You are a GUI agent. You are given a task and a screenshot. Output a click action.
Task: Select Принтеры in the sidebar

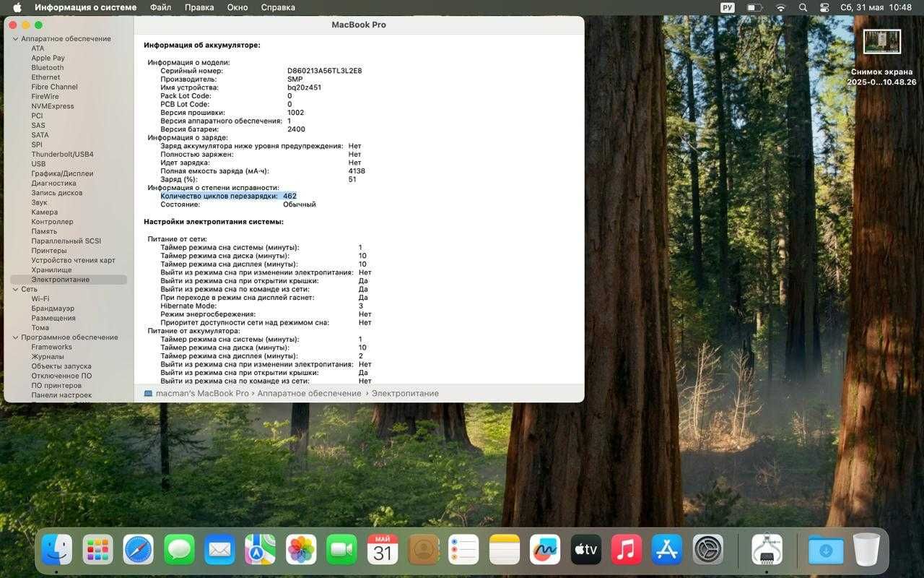[49, 251]
